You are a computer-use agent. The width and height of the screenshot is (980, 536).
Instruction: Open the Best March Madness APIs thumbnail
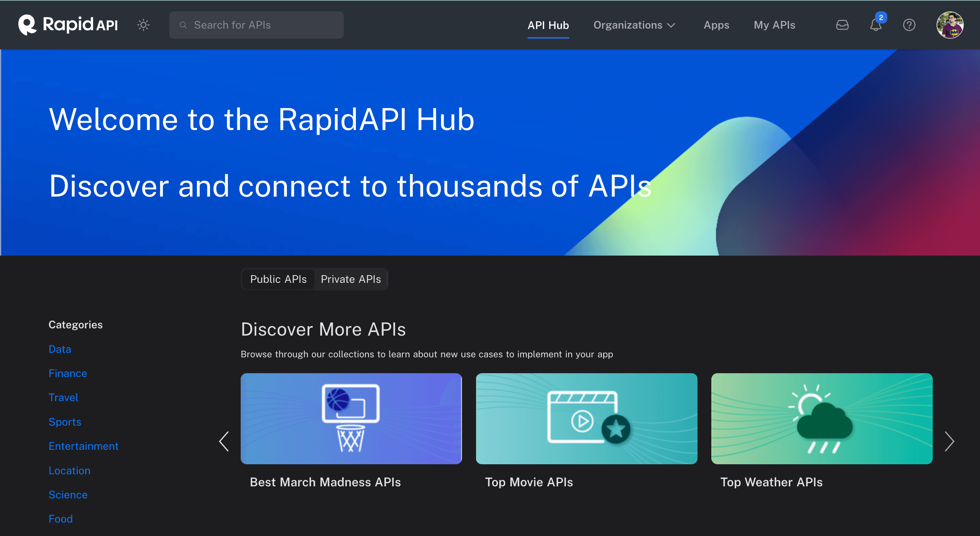(x=351, y=418)
